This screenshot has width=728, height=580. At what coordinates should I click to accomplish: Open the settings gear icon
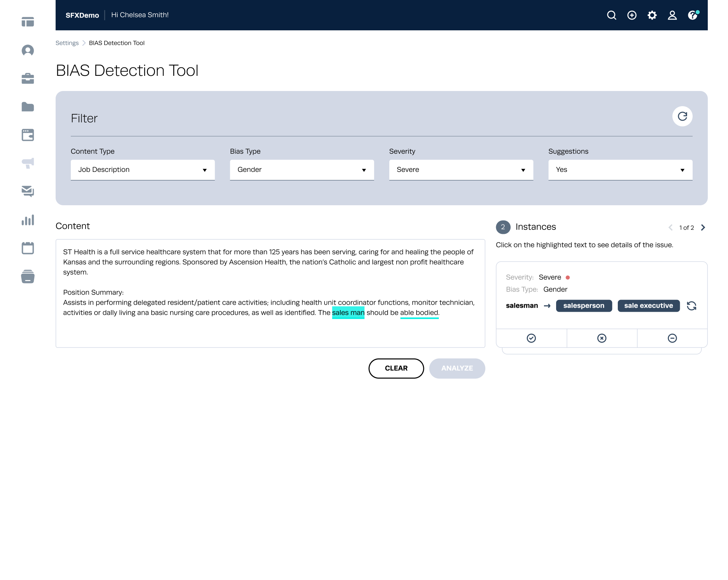click(x=652, y=15)
